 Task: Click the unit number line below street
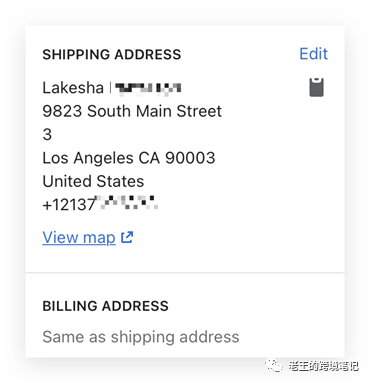[x=47, y=135]
